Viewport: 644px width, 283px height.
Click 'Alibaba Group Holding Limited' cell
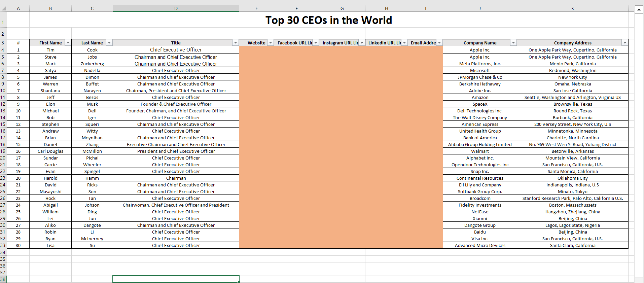480,144
